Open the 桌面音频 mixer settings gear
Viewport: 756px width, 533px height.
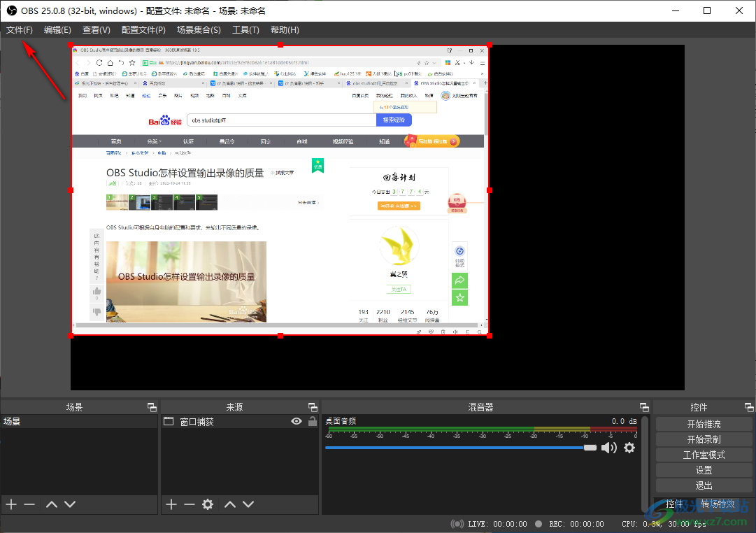coord(629,448)
